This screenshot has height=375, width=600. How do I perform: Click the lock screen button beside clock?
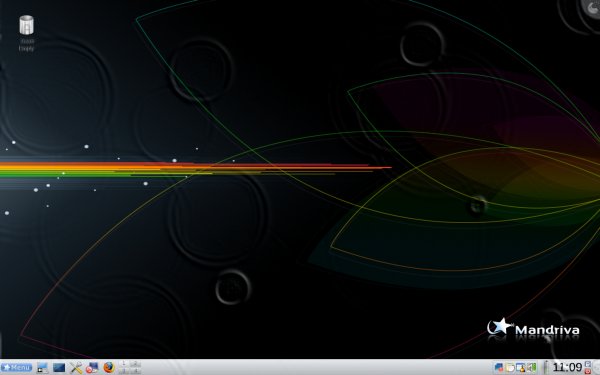click(x=588, y=364)
